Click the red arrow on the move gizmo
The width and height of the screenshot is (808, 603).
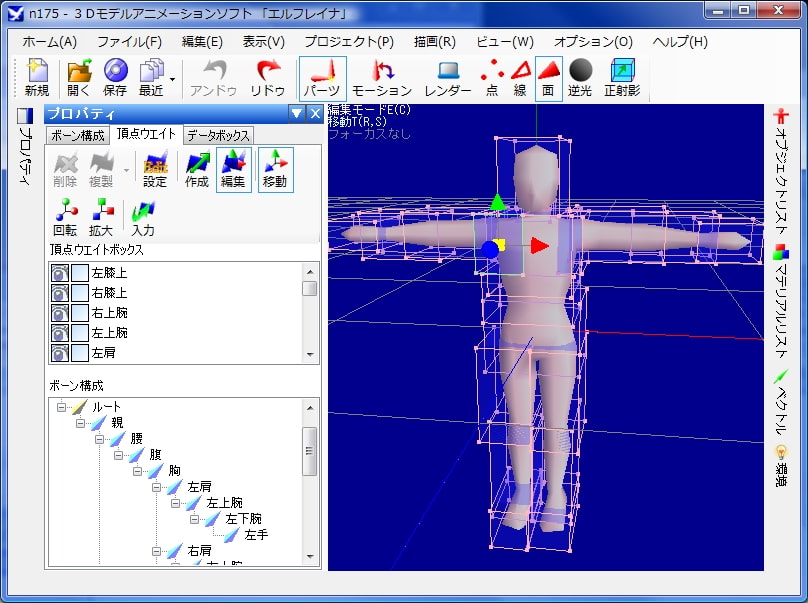[539, 245]
